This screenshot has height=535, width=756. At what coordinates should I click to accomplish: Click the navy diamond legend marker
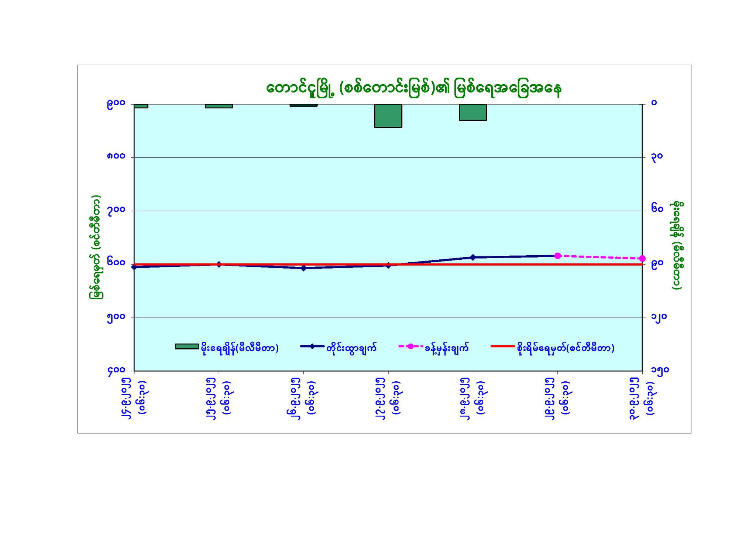(312, 346)
